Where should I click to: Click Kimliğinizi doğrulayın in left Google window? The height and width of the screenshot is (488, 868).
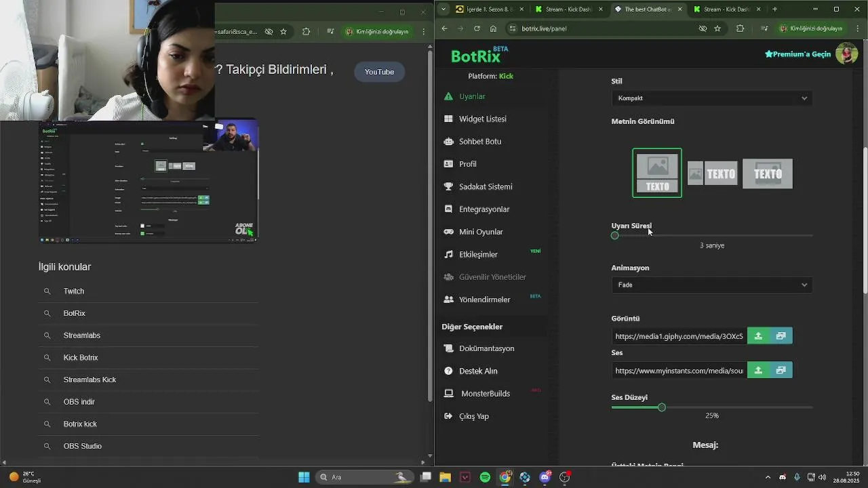378,31
